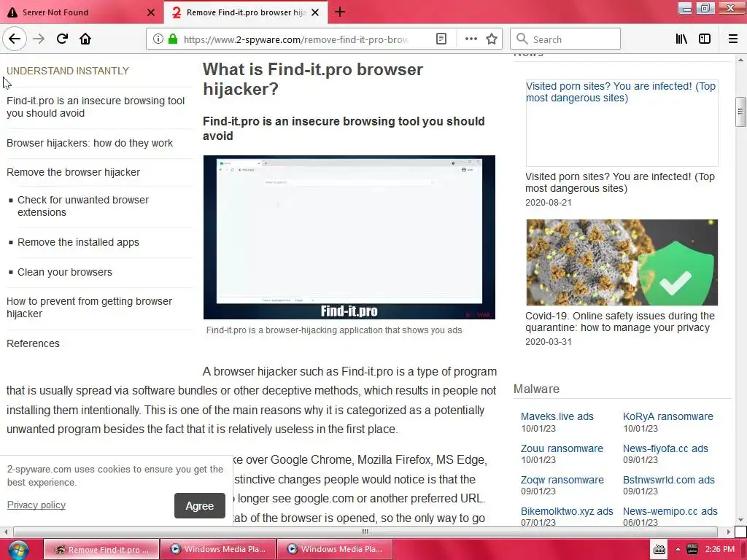Open the Firefox hamburger menu
The height and width of the screenshot is (560, 747).
733,39
